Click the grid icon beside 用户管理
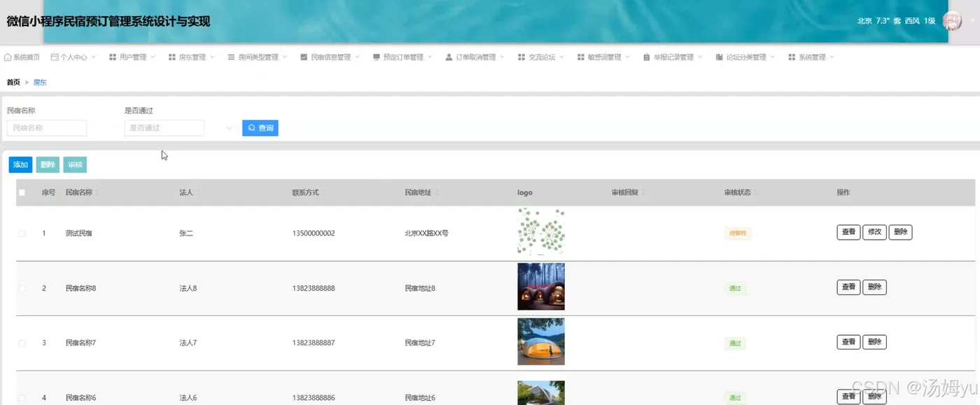The width and height of the screenshot is (980, 405). click(x=113, y=57)
